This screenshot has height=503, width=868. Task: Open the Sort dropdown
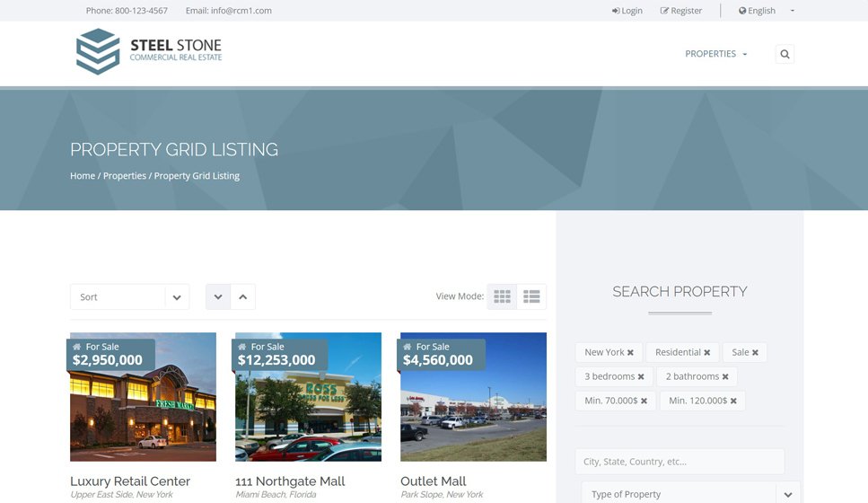tap(129, 297)
